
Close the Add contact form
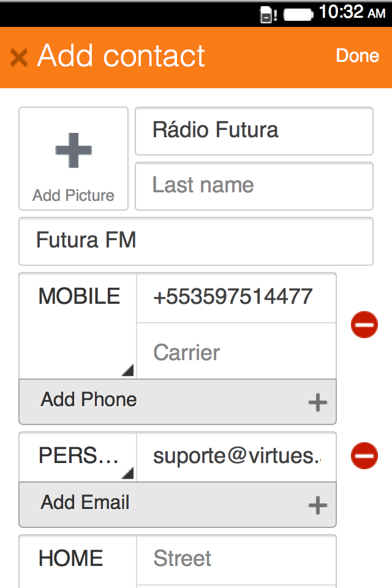tap(19, 58)
